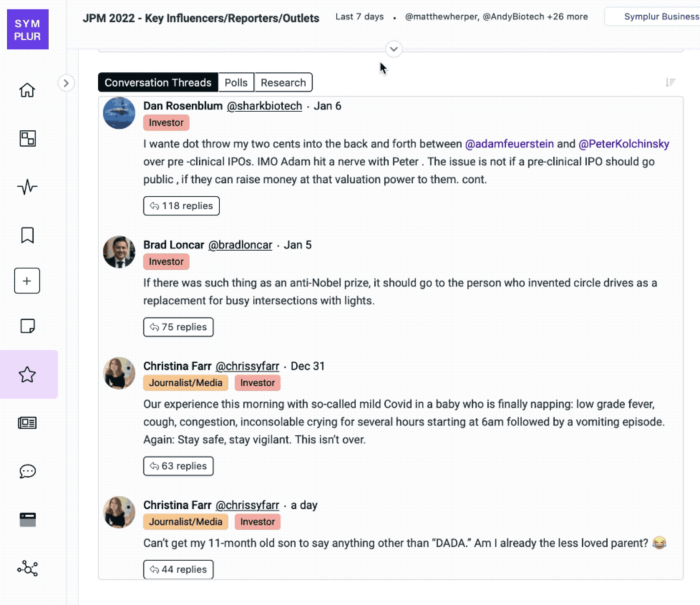Click the Symplur logo
Screen dimensions: 700x605
[x=28, y=29]
